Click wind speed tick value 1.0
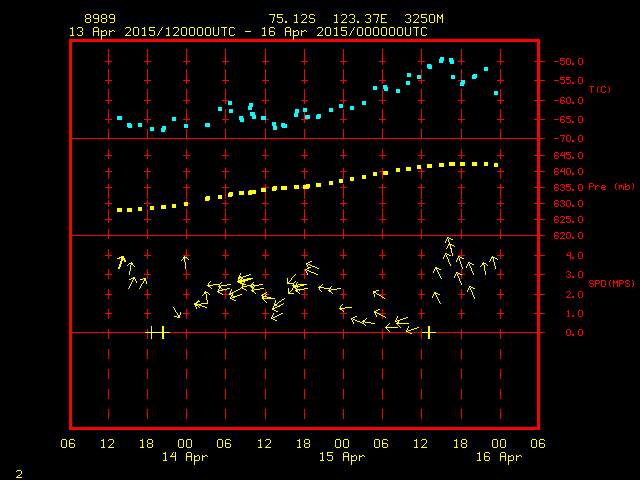Viewport: 640px width, 480px height. (x=574, y=314)
